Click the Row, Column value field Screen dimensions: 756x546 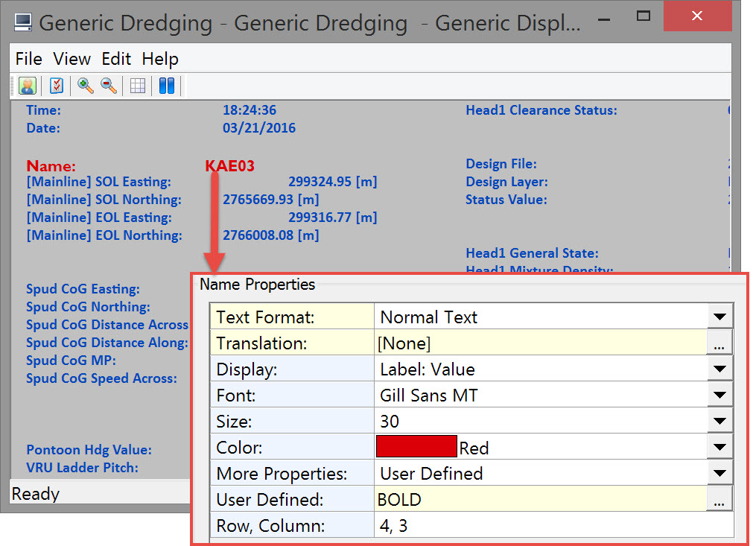coord(553,526)
